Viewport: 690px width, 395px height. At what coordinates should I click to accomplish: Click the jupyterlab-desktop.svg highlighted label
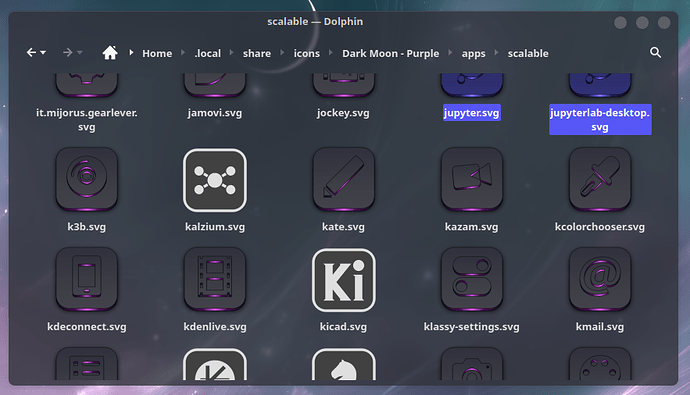click(600, 120)
